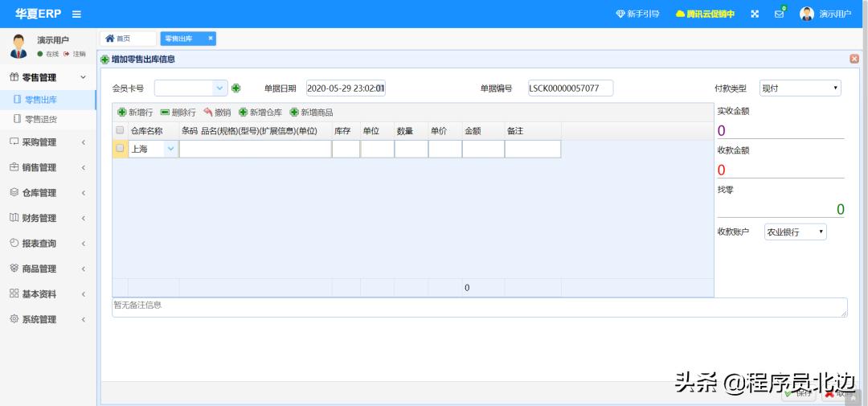Click 新增行 to add a row
The image size is (868, 406).
tap(135, 113)
